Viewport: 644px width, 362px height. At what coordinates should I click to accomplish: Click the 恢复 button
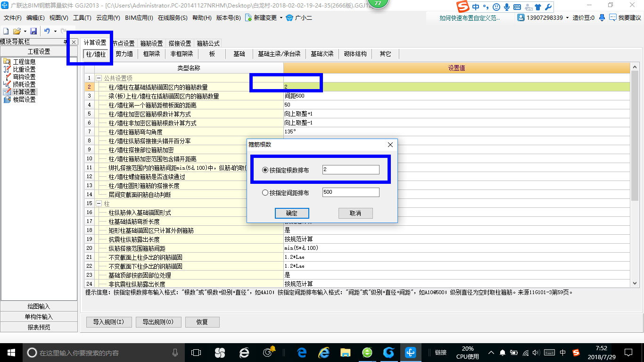click(x=202, y=322)
